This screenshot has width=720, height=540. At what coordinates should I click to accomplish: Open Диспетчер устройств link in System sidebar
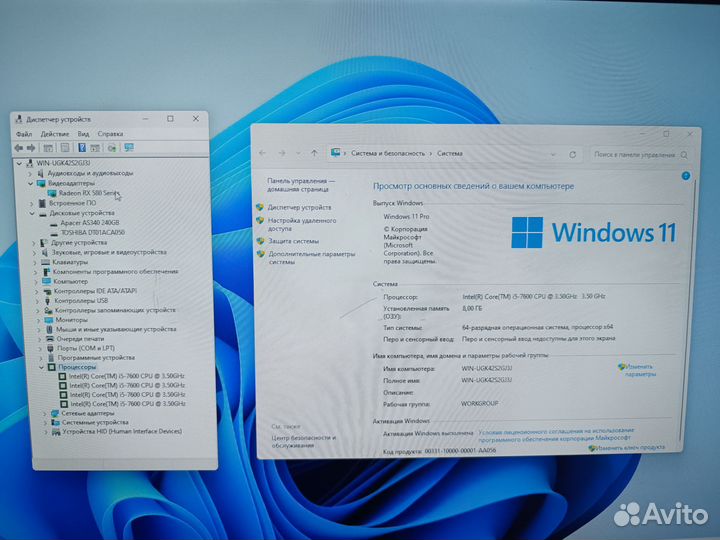299,208
